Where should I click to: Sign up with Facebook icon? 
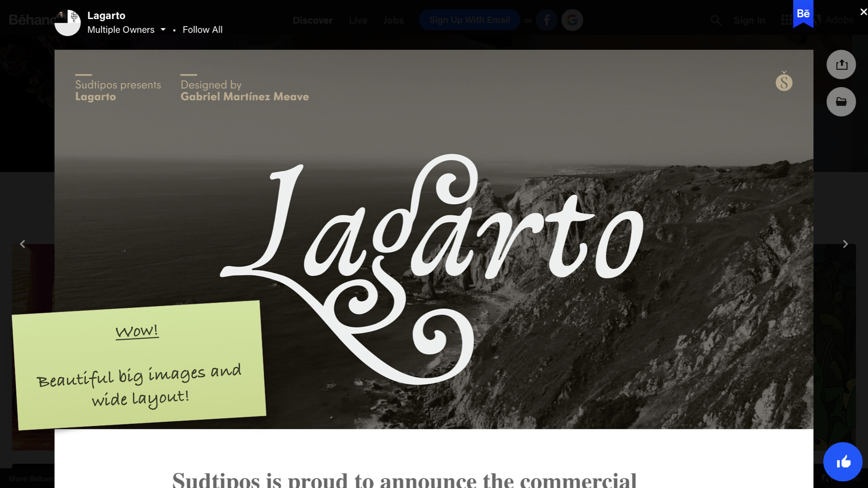click(547, 20)
